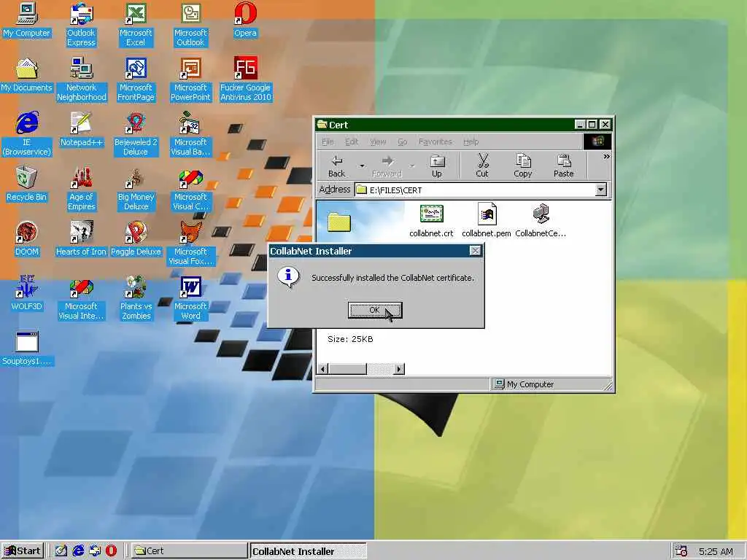Select IE (Browservice) desktop icon
Image resolution: width=747 pixels, height=560 pixels.
(27, 134)
